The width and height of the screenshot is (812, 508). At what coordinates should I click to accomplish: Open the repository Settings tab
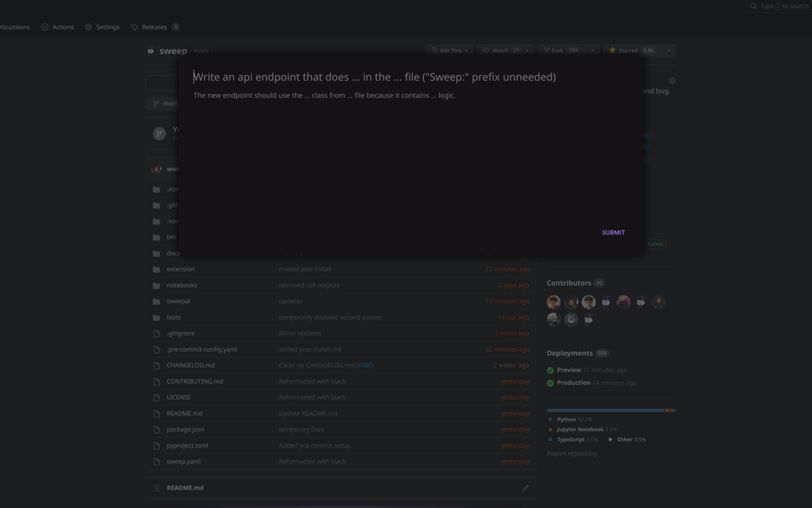[x=102, y=27]
